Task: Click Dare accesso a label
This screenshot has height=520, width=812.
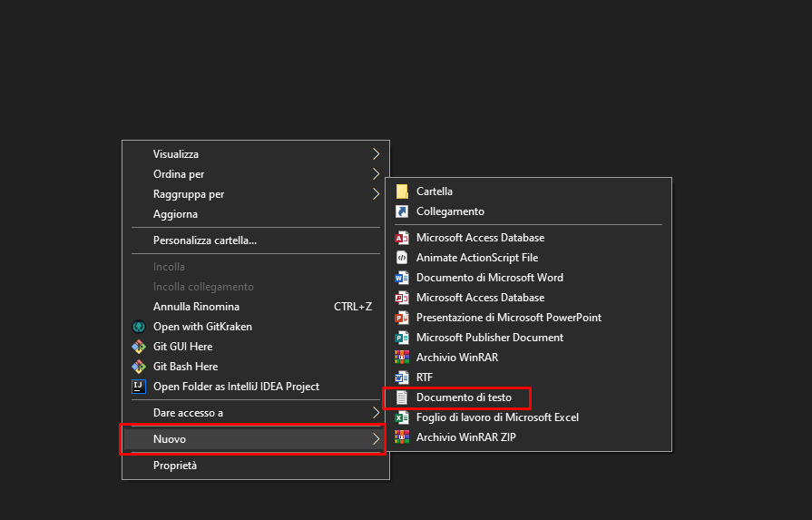Action: click(x=188, y=413)
